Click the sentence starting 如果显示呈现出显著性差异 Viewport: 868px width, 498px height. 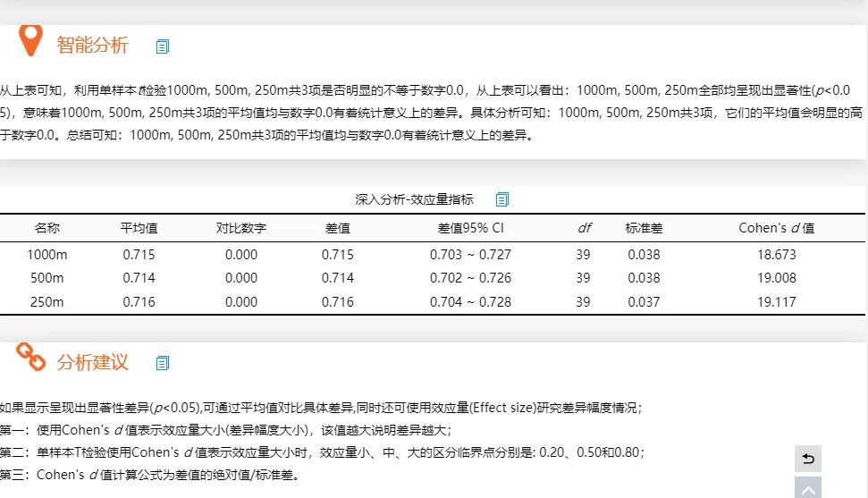click(x=321, y=409)
